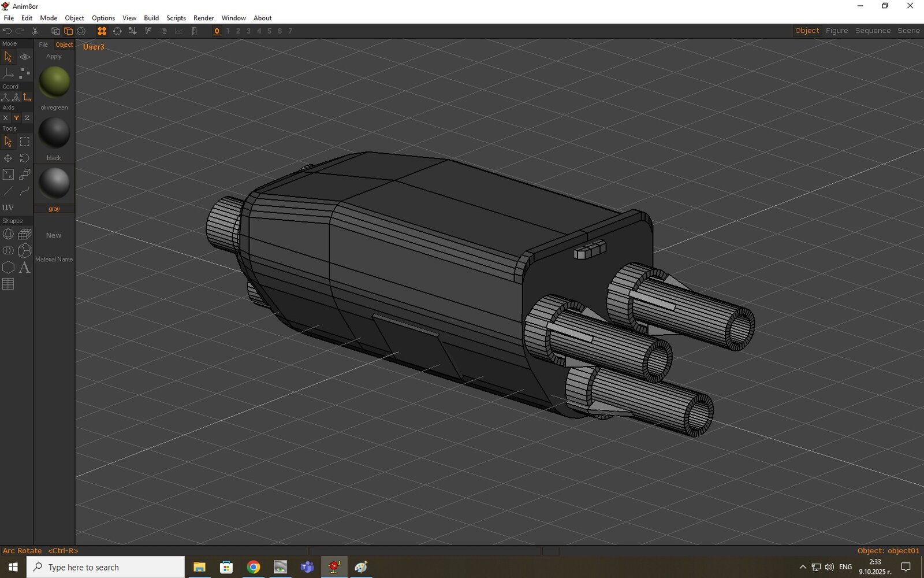Select the axis mode icon under Mode
This screenshot has height=578, width=924.
click(8, 73)
